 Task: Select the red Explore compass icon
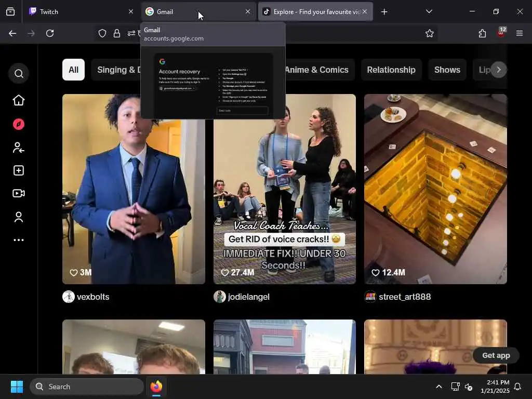[19, 124]
